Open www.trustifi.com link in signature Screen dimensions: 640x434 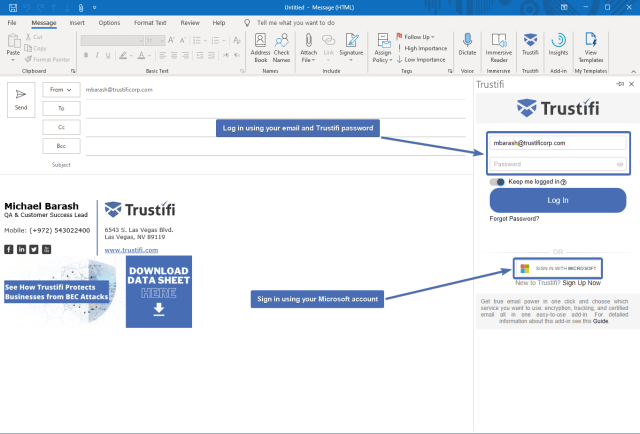[131, 250]
